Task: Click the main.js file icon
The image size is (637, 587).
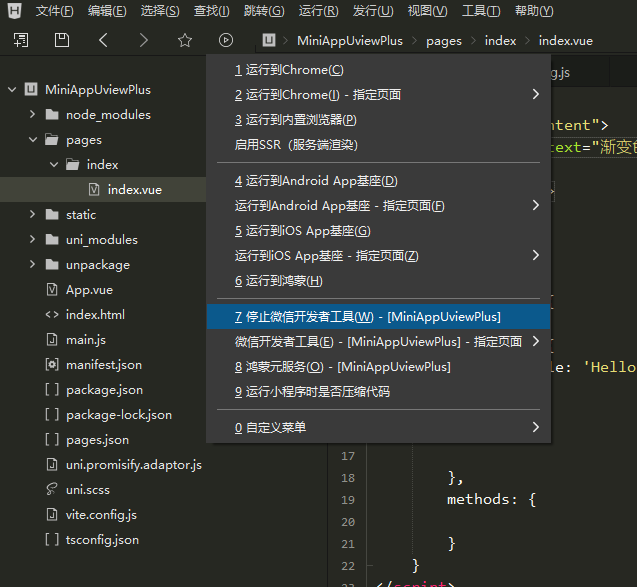Action: [52, 340]
